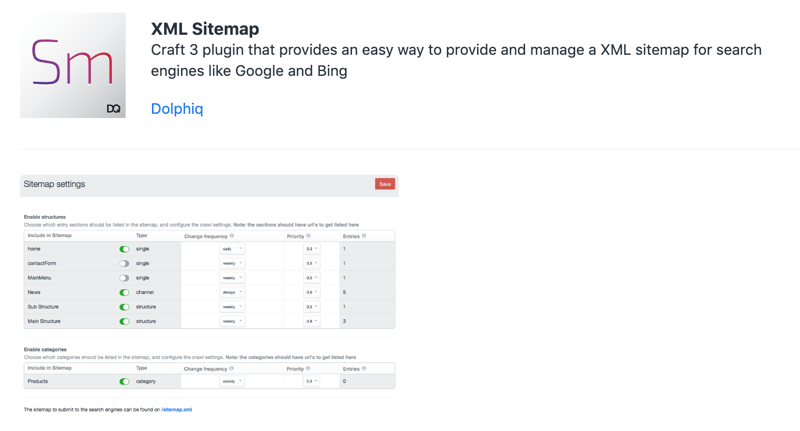Enable the MainMenu section toggle
The image size is (800, 431).
tap(124, 278)
